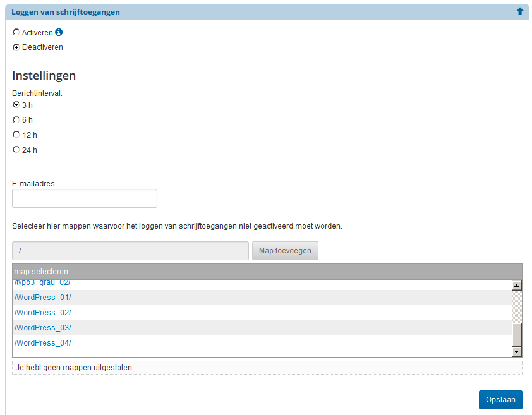Click the folder path input showing /
Screen dimensions: 532x415
pyautogui.click(x=130, y=251)
